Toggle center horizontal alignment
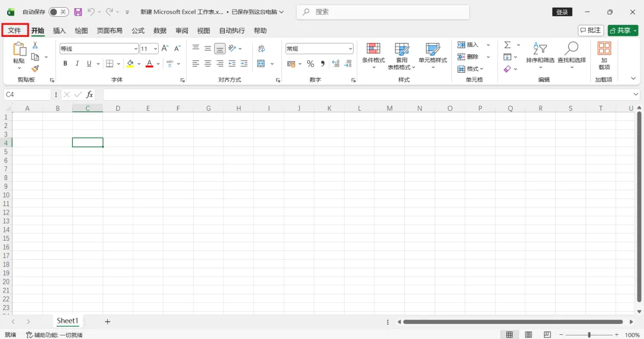The image size is (644, 339). pyautogui.click(x=208, y=64)
